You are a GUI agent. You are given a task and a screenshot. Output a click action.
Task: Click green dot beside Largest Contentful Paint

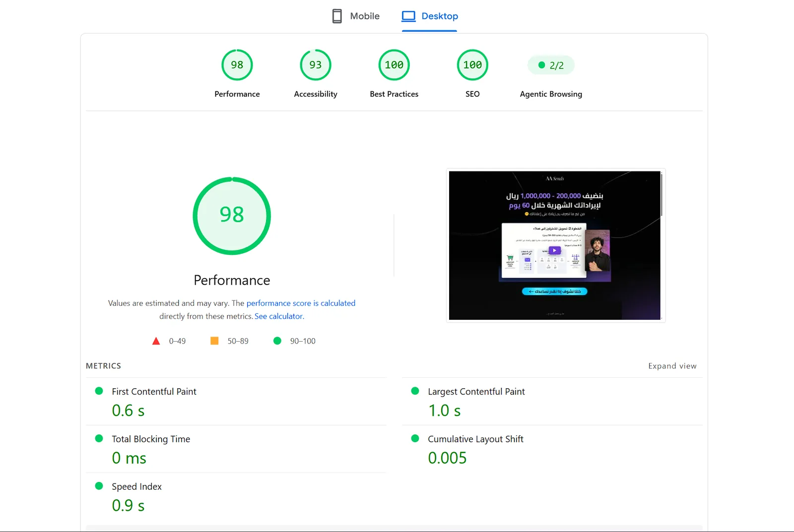pyautogui.click(x=415, y=391)
